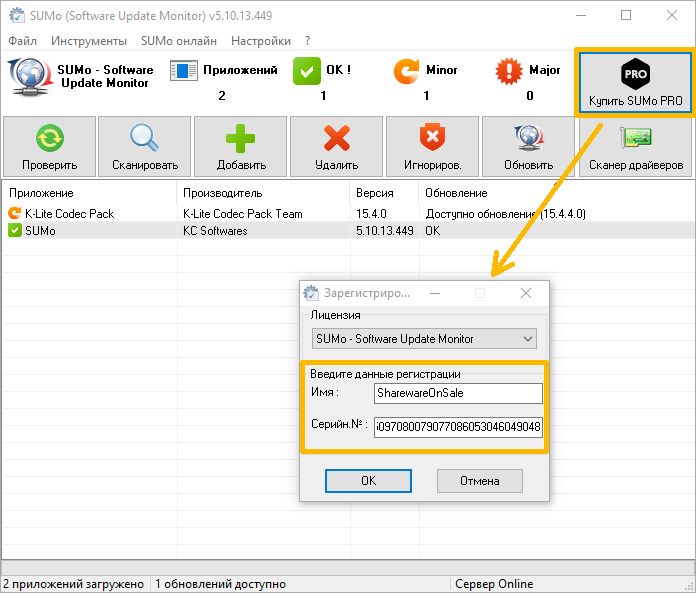696x593 pixels.
Task: Confirm registration with the OK button
Action: coord(368,481)
